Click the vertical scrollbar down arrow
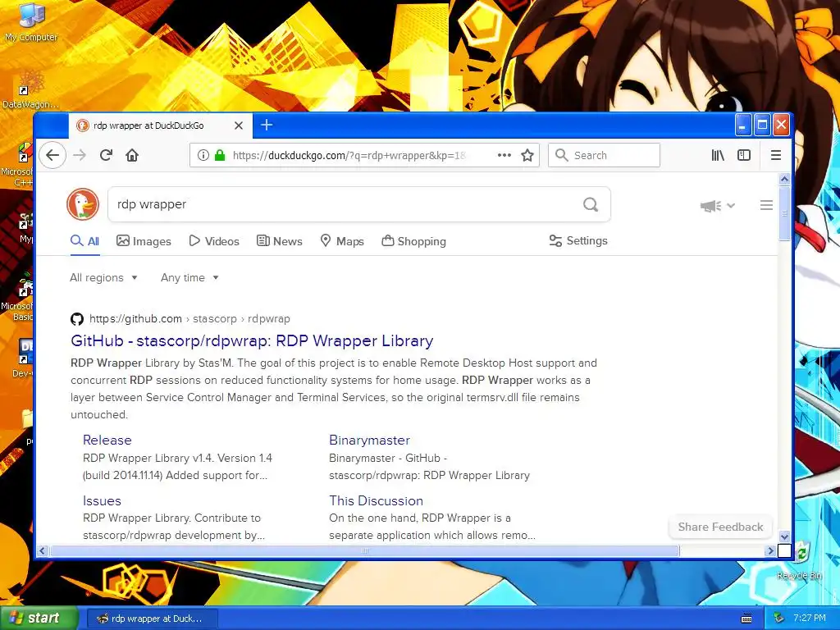 pyautogui.click(x=784, y=536)
